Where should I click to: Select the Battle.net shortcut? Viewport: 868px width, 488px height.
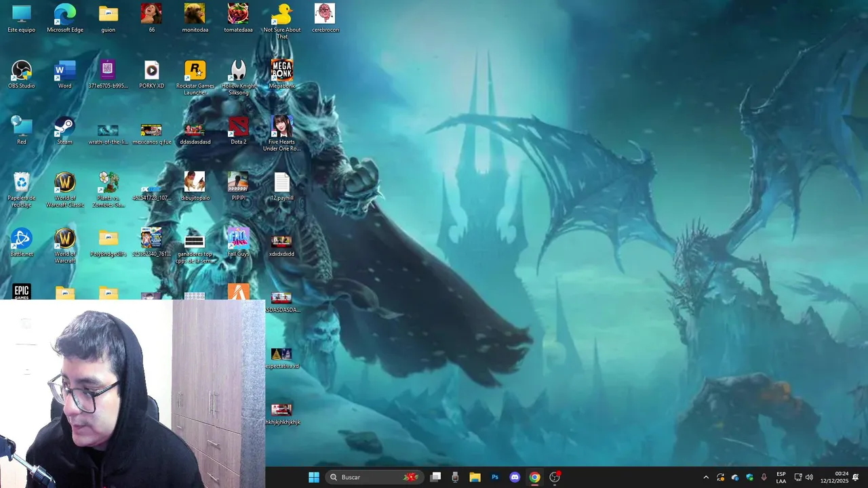coord(22,243)
